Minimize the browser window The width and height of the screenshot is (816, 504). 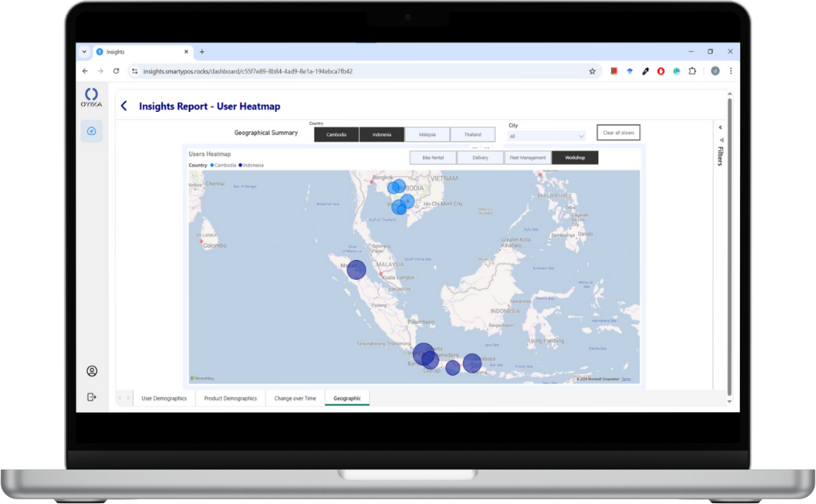click(691, 51)
